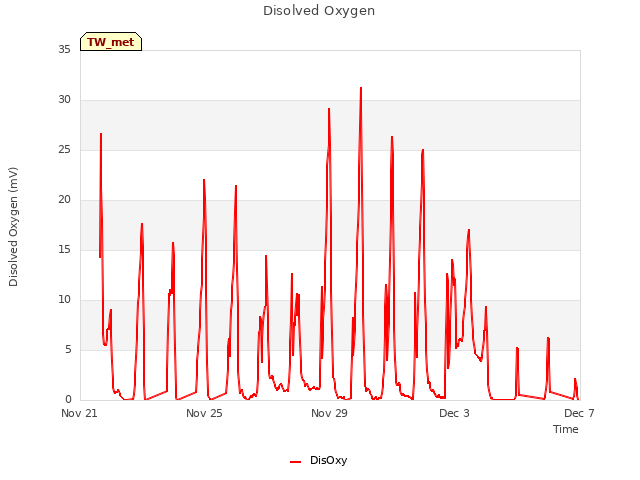Click the 'Nov 25' x-axis tick label
640x480 pixels.
[204, 413]
